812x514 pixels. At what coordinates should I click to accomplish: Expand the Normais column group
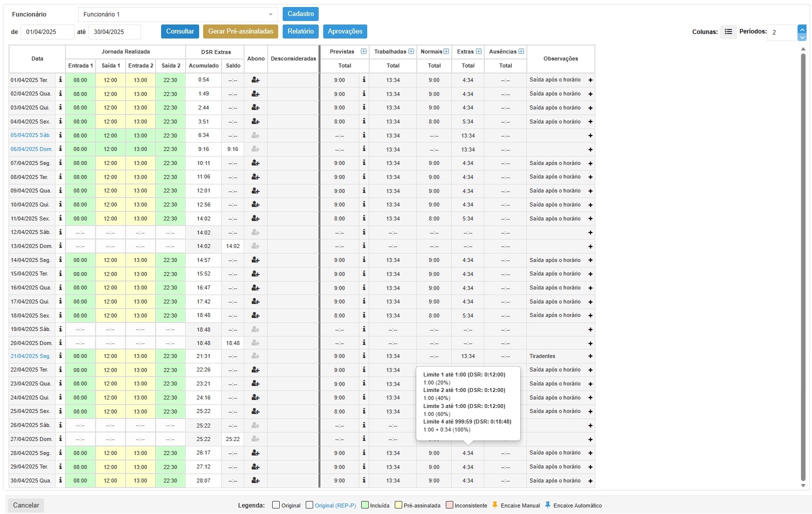446,51
